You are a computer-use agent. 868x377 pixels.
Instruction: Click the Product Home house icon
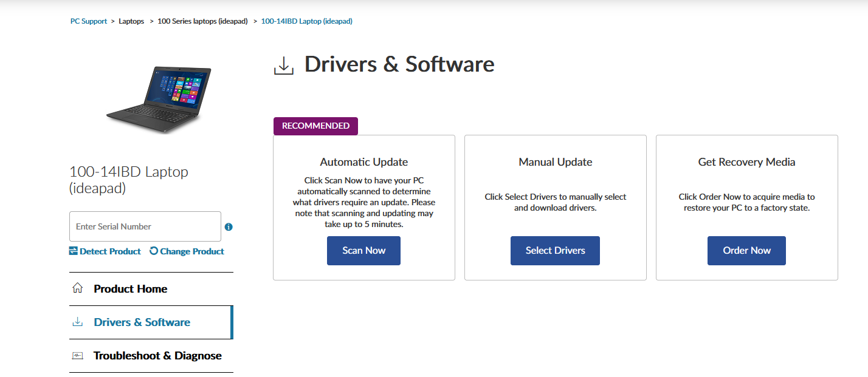pos(77,288)
